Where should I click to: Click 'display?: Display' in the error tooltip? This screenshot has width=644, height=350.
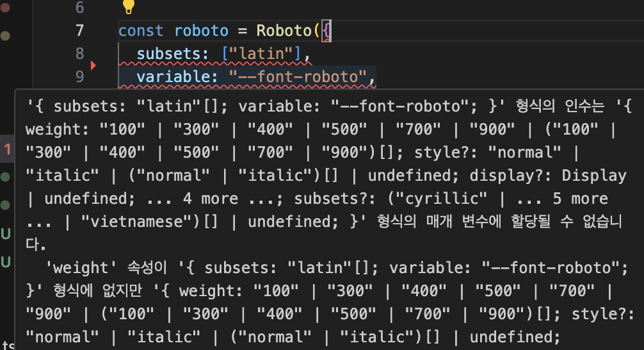tap(548, 176)
